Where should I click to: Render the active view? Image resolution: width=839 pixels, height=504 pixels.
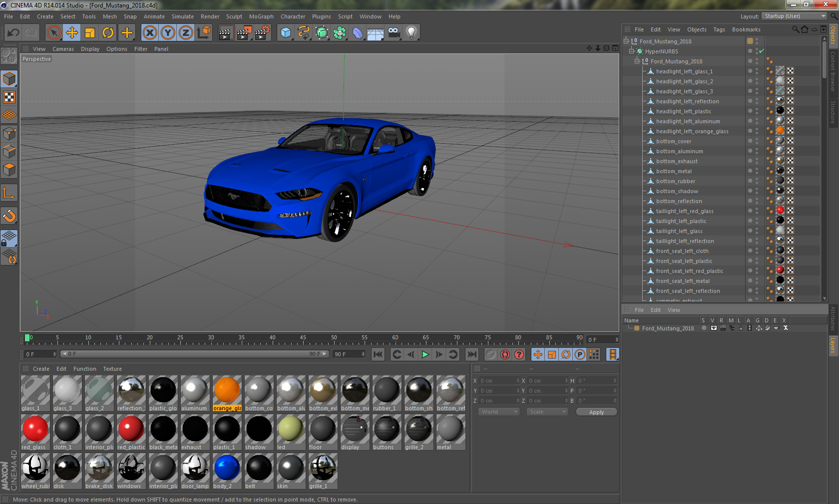point(226,33)
